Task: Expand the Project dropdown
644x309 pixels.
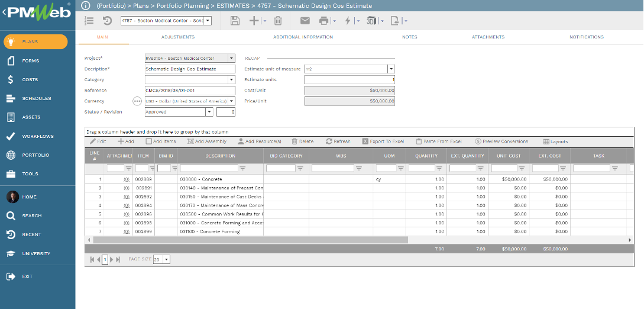Action: point(231,59)
